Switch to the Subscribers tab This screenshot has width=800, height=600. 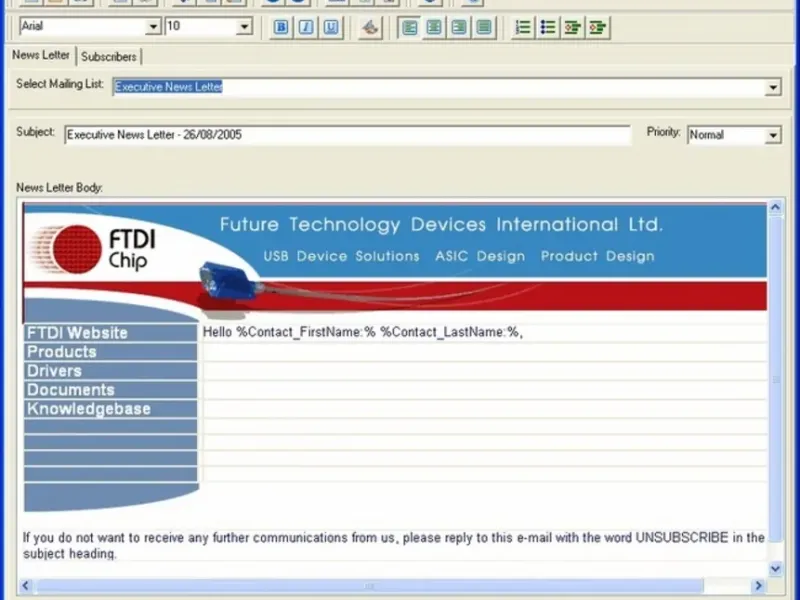[109, 57]
